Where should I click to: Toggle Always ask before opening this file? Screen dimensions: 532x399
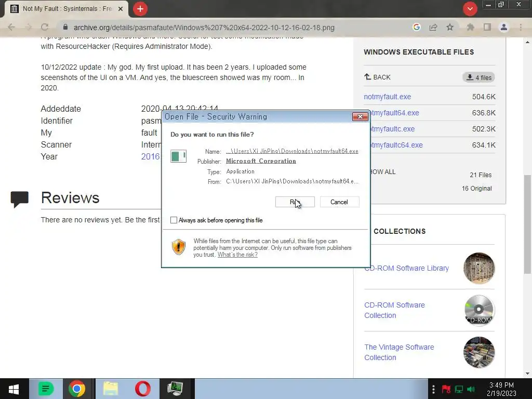pyautogui.click(x=174, y=220)
